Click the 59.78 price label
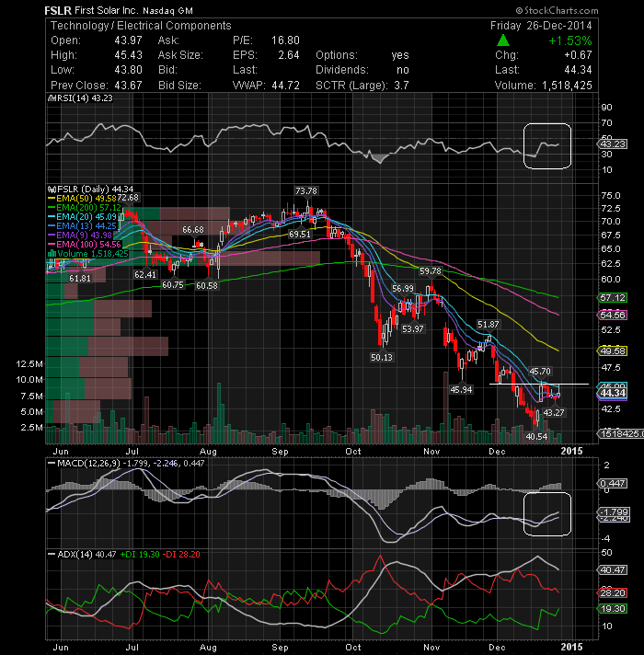 (431, 271)
